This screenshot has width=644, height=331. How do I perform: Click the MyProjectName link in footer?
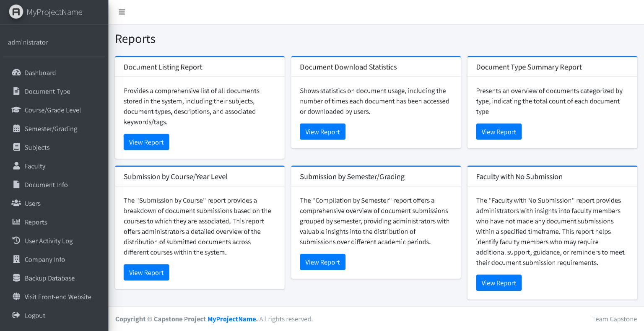tap(232, 319)
